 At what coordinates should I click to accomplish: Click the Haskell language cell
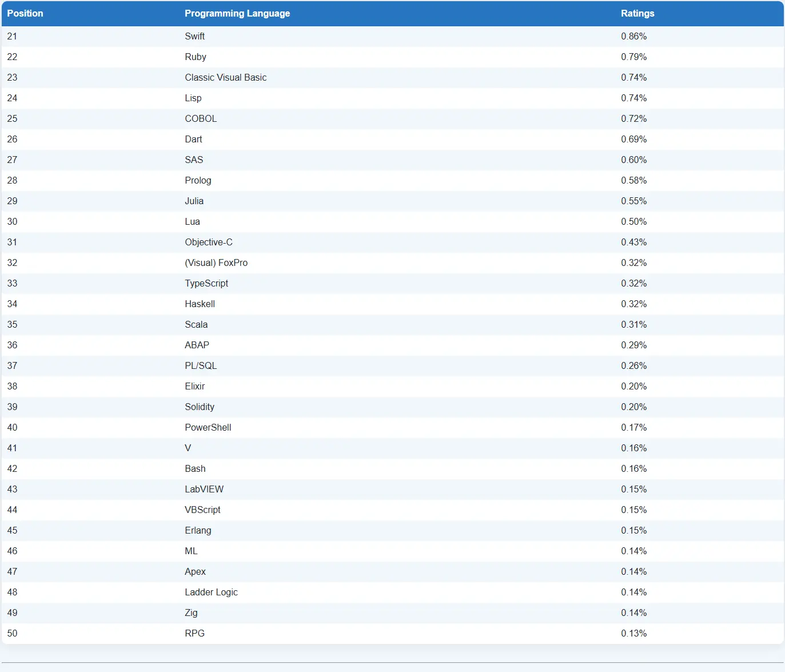200,304
